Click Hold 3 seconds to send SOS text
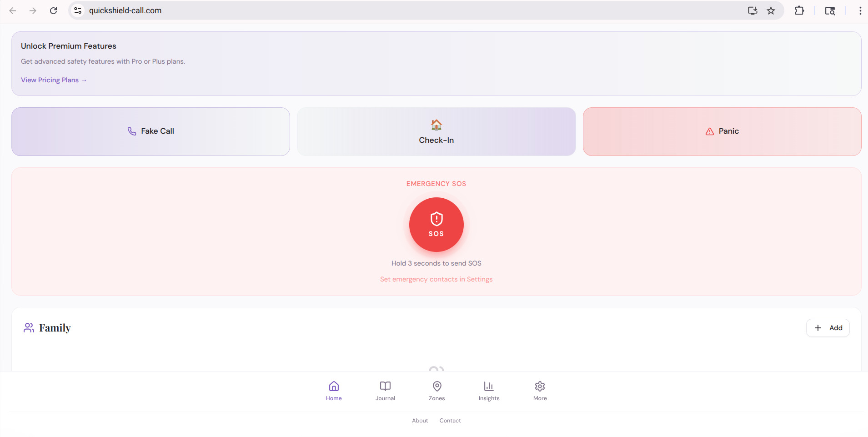Image resolution: width=868 pixels, height=437 pixels. (x=437, y=263)
